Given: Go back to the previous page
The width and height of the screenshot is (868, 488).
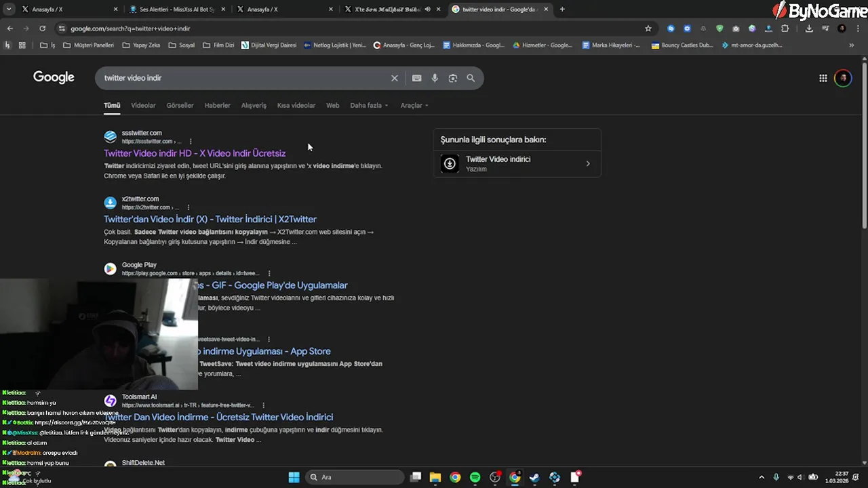Looking at the screenshot, I should [x=9, y=28].
